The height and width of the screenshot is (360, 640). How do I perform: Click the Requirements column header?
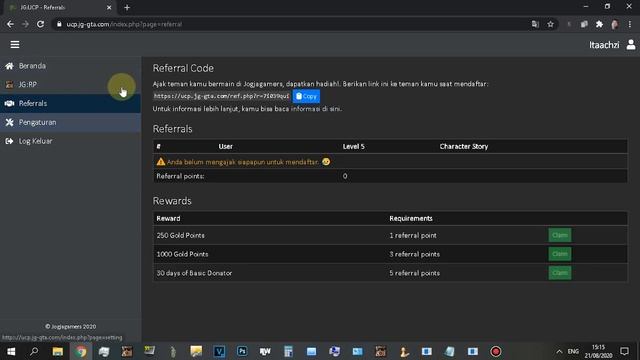411,218
